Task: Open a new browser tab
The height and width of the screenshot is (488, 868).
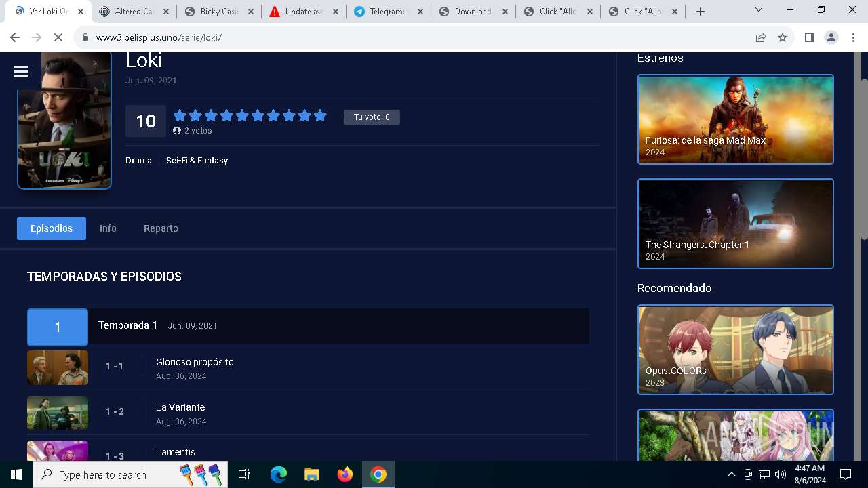Action: (701, 12)
